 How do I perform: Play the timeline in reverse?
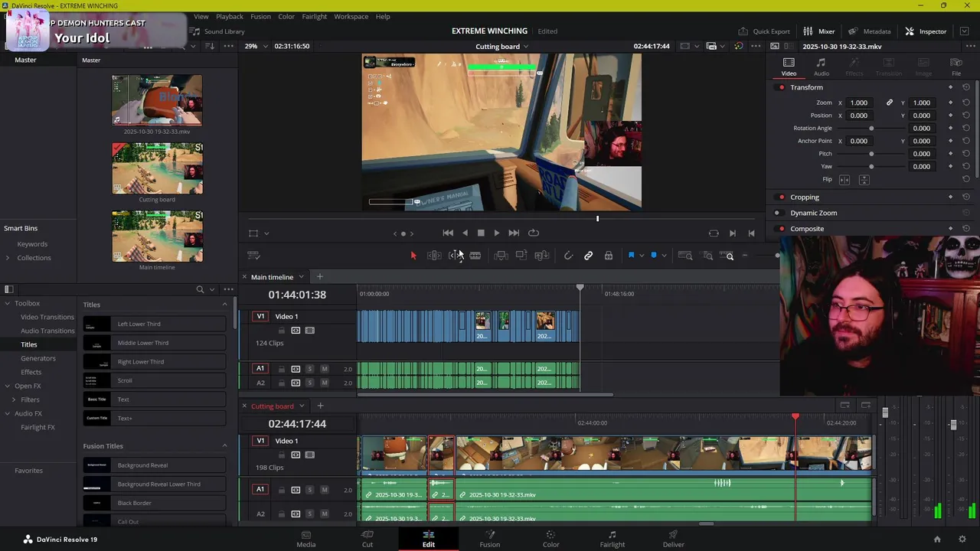tap(465, 233)
